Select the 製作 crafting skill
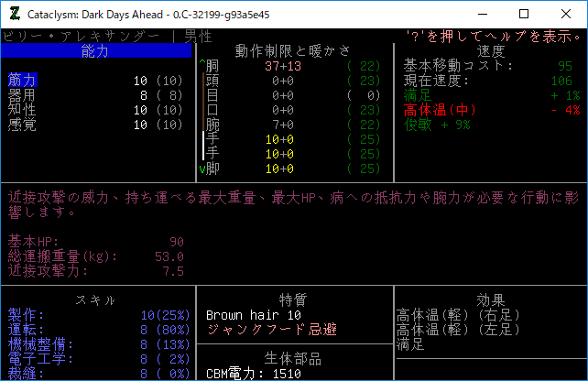 click(x=26, y=315)
